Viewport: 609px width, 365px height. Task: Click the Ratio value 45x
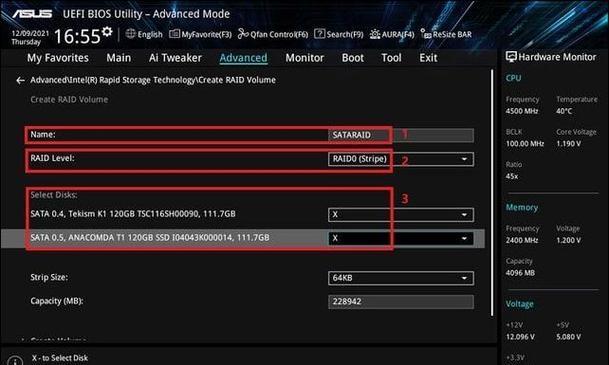[512, 176]
